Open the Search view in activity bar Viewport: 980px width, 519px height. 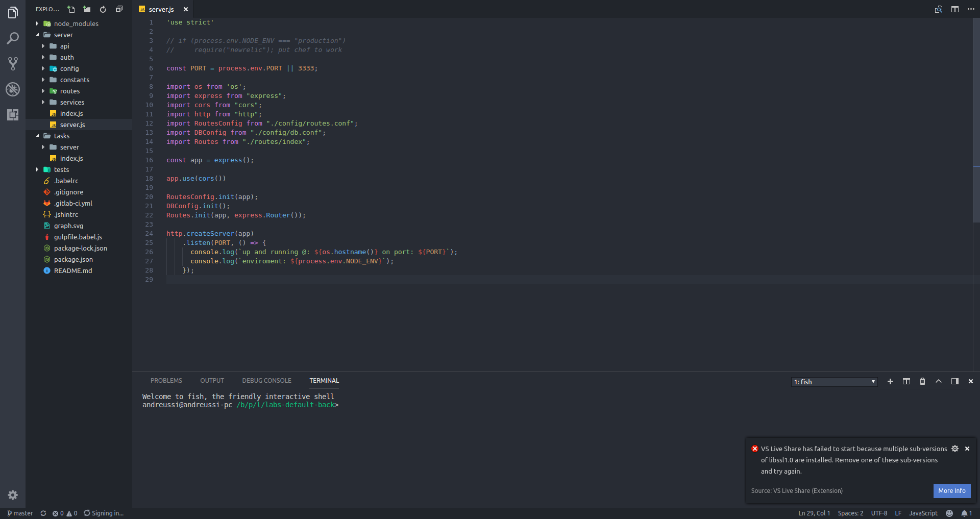[13, 38]
